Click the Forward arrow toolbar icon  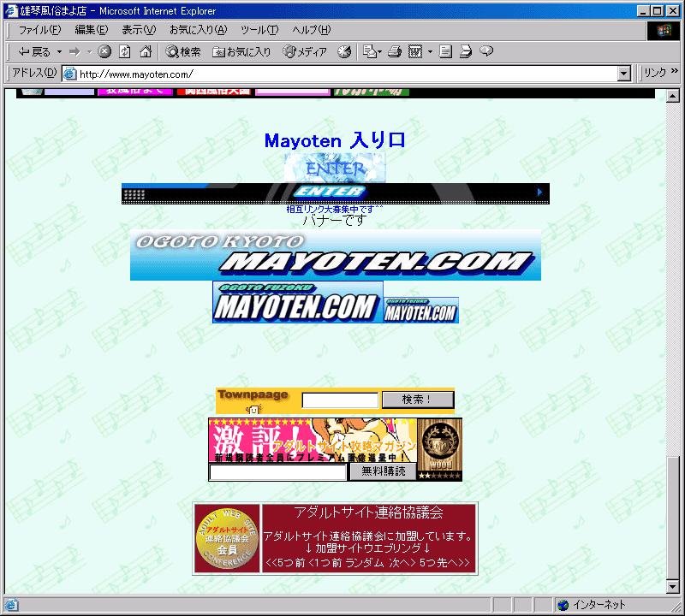tap(74, 52)
